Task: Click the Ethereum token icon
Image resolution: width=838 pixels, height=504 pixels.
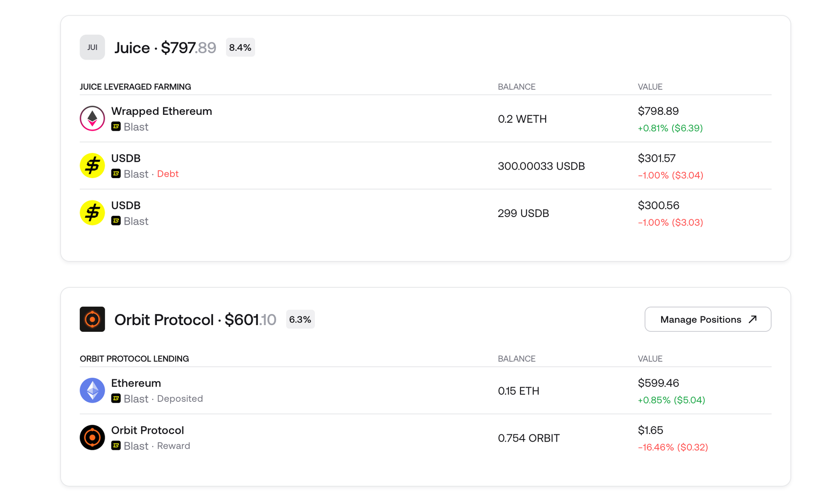Action: click(92, 390)
